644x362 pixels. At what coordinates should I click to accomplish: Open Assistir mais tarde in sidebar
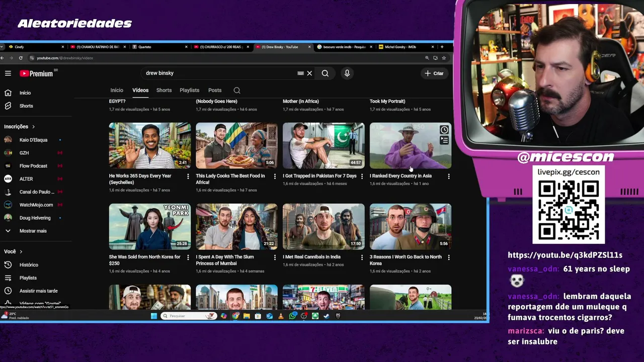[38, 291]
